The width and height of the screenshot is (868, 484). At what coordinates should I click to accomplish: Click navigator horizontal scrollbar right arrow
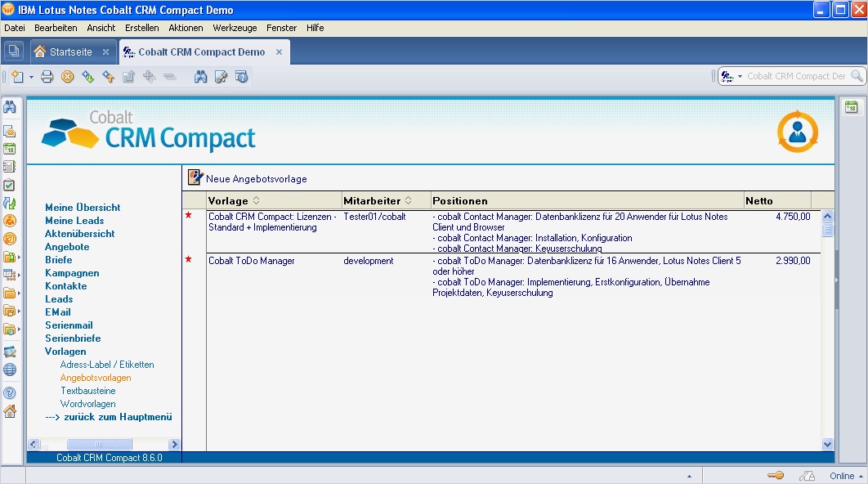pyautogui.click(x=174, y=444)
